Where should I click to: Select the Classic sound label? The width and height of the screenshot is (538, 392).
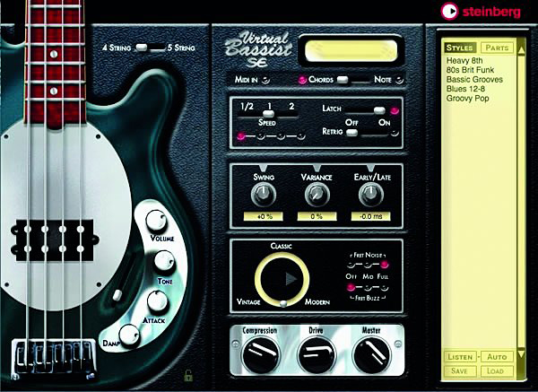pos(281,246)
